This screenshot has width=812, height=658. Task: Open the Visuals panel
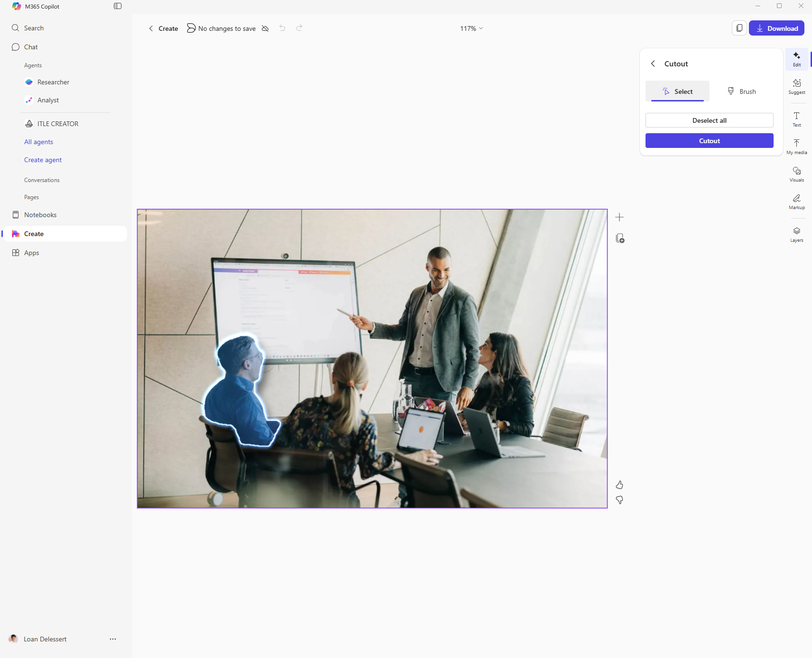pos(796,174)
